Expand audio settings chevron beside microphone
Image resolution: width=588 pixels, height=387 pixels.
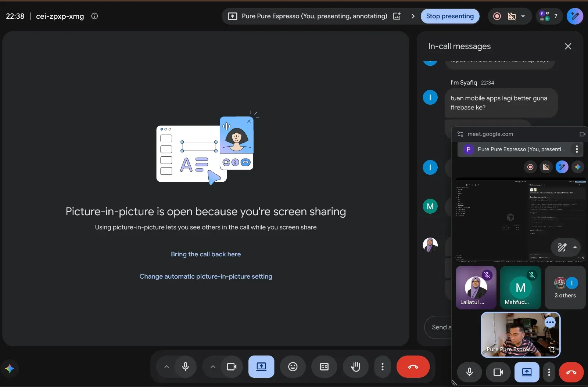[166, 366]
